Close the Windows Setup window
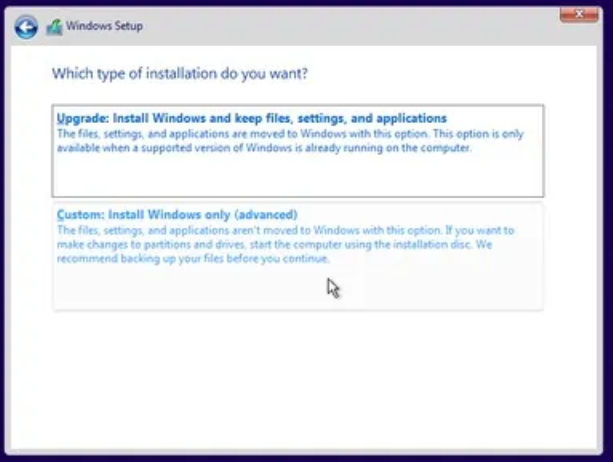Image resolution: width=613 pixels, height=462 pixels. [579, 15]
